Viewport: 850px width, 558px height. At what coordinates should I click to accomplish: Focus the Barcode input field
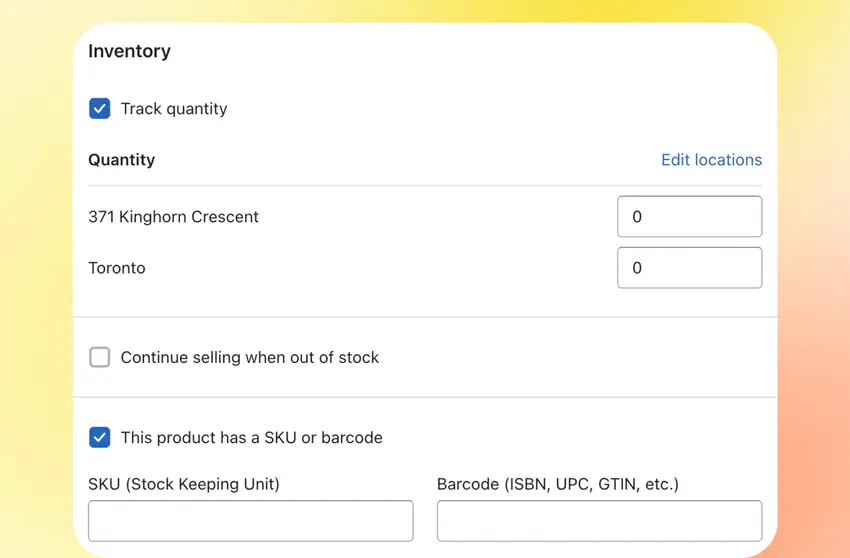[600, 521]
